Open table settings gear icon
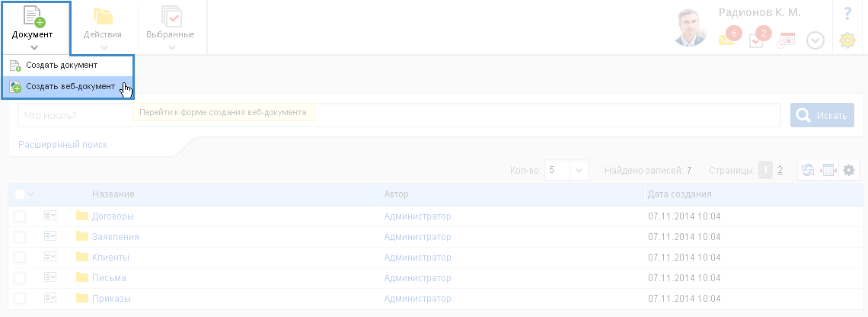 (x=849, y=171)
